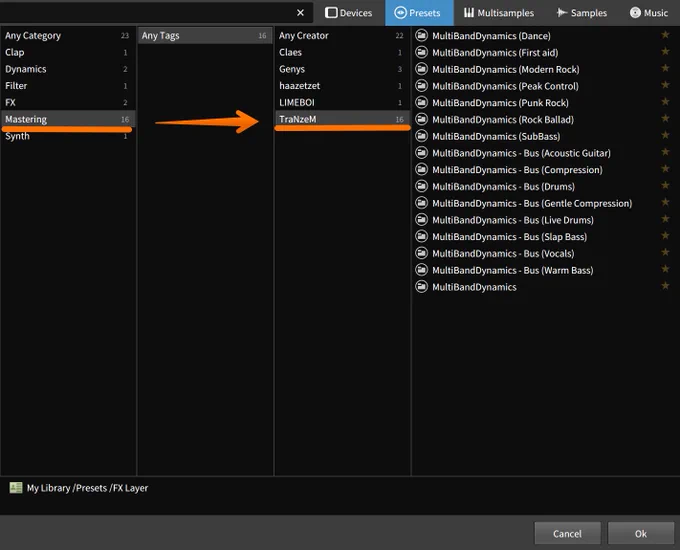
Task: Select preset MultiBandDynamics - Bus (Vocals)
Action: (503, 254)
